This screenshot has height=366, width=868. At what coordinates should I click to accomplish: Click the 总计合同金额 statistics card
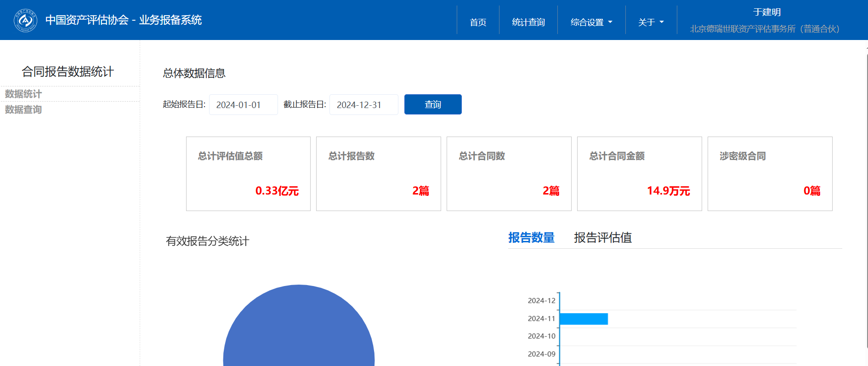[639, 174]
